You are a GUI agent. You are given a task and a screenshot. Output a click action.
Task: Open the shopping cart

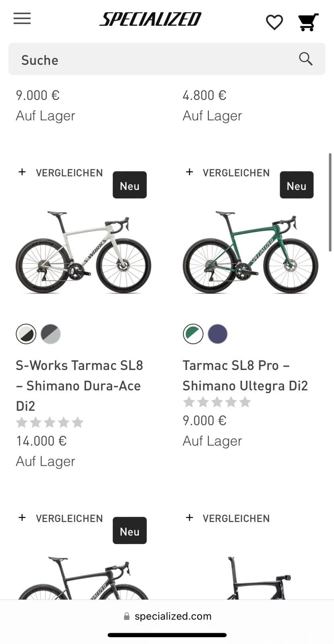308,22
